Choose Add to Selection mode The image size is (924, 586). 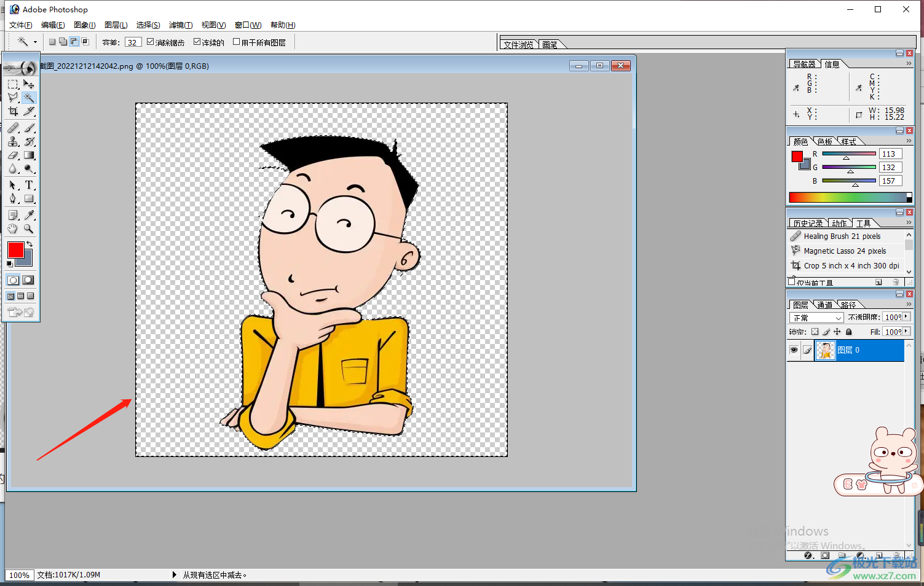63,42
